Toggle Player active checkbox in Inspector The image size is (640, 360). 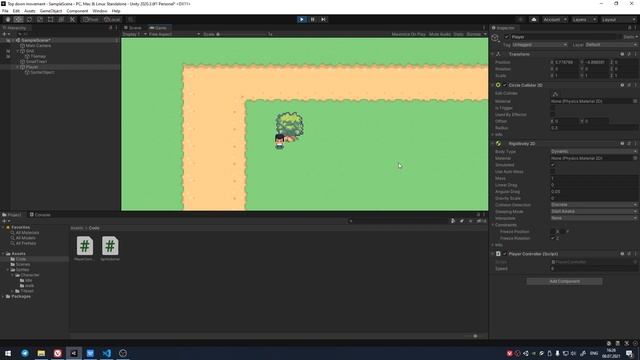[507, 37]
